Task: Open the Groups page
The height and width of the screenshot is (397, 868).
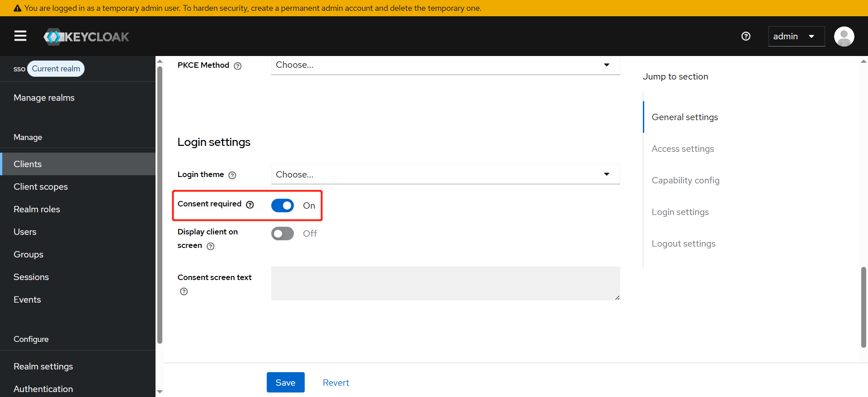Action: click(x=78, y=254)
